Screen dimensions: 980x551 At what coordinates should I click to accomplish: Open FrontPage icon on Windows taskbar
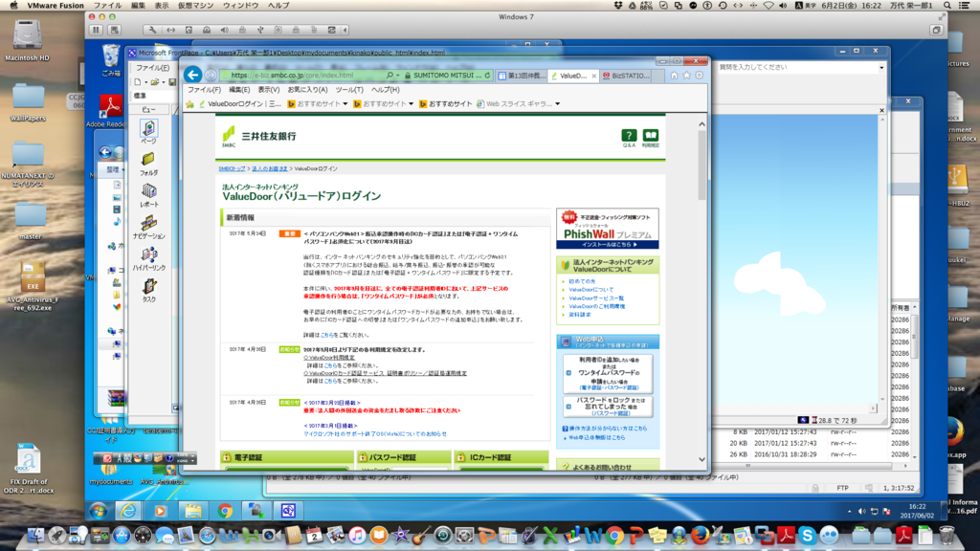[288, 511]
